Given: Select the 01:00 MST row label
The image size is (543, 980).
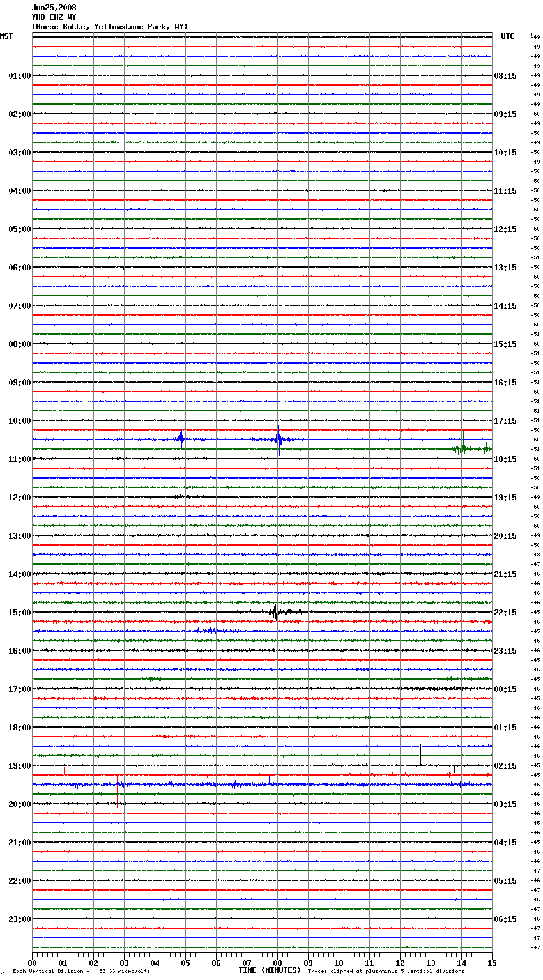Looking at the screenshot, I should tap(20, 76).
